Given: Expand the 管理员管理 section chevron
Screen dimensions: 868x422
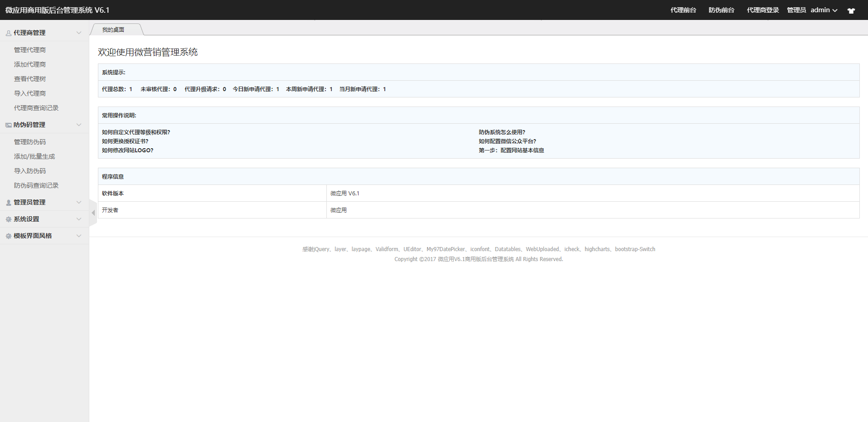Looking at the screenshot, I should tap(79, 202).
